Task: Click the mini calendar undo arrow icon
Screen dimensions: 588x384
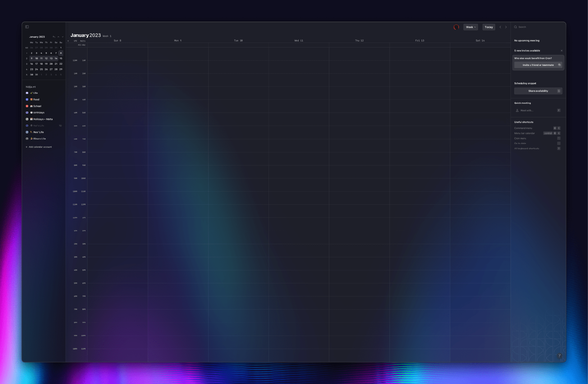Action: point(54,37)
